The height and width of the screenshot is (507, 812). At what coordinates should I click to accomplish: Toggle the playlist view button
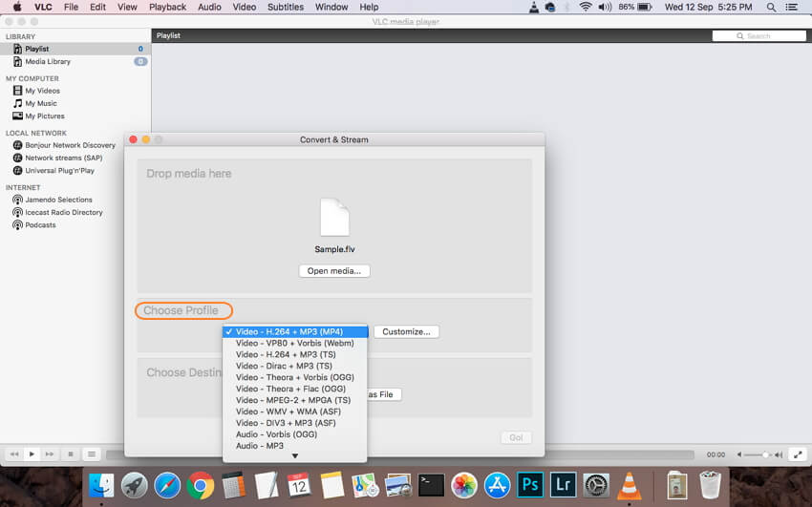tap(91, 454)
